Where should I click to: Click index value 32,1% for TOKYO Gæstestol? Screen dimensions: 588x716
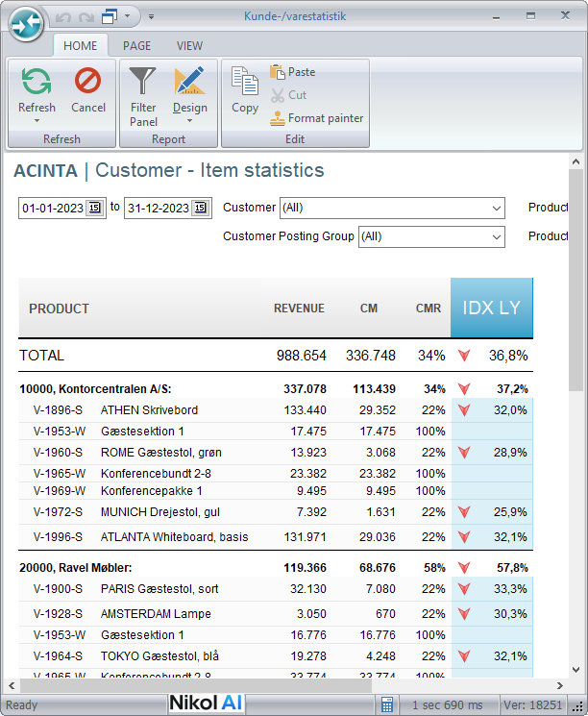(x=510, y=656)
